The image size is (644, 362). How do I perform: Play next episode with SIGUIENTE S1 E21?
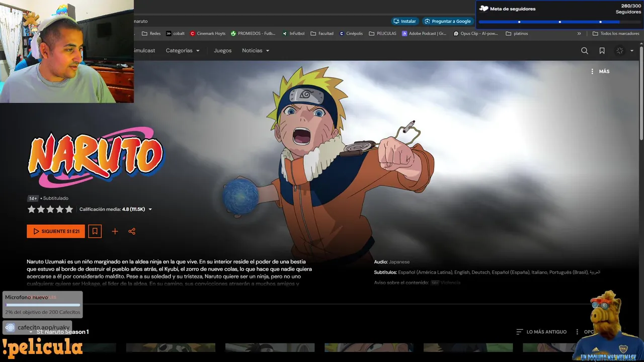pyautogui.click(x=56, y=231)
